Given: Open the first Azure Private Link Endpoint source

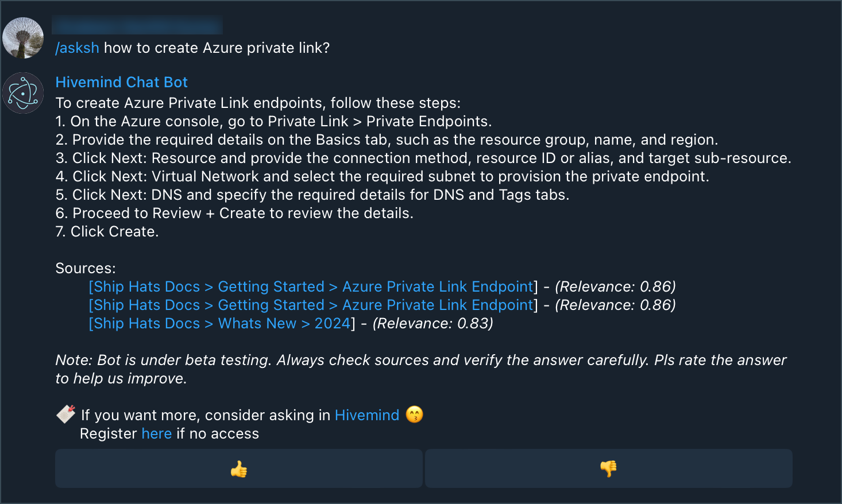Looking at the screenshot, I should click(x=314, y=286).
